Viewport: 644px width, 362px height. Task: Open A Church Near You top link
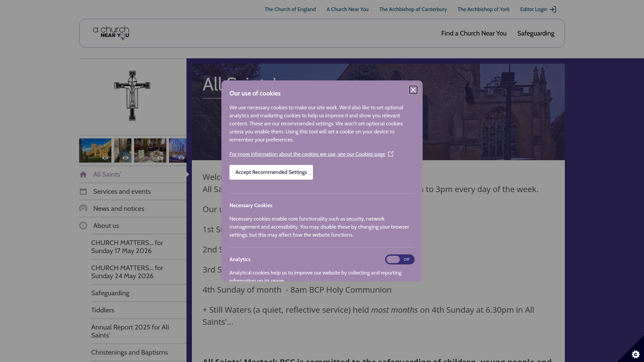(x=347, y=9)
